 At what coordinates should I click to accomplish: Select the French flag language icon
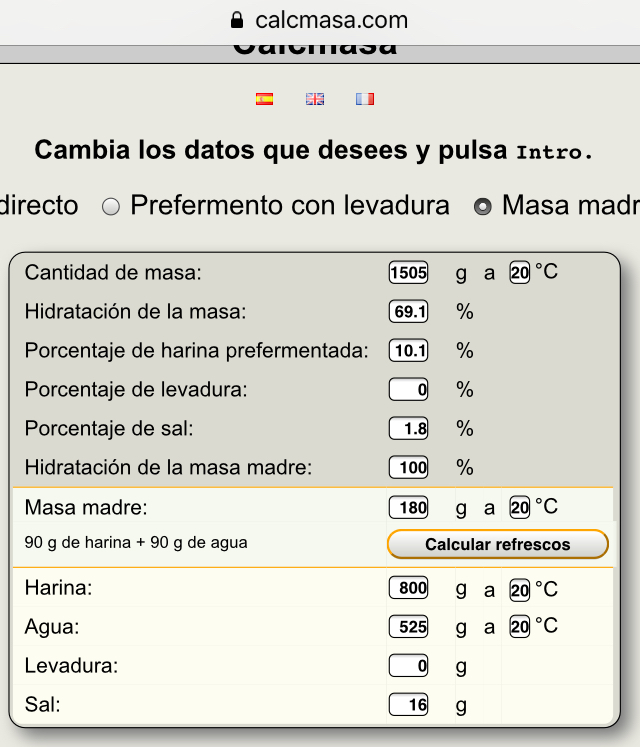365,99
